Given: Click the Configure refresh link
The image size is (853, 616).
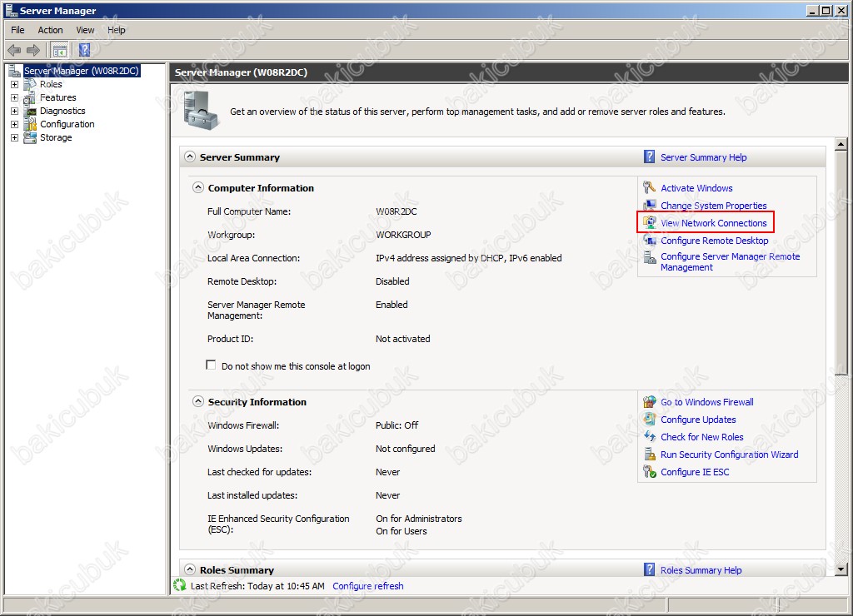Looking at the screenshot, I should coord(367,586).
